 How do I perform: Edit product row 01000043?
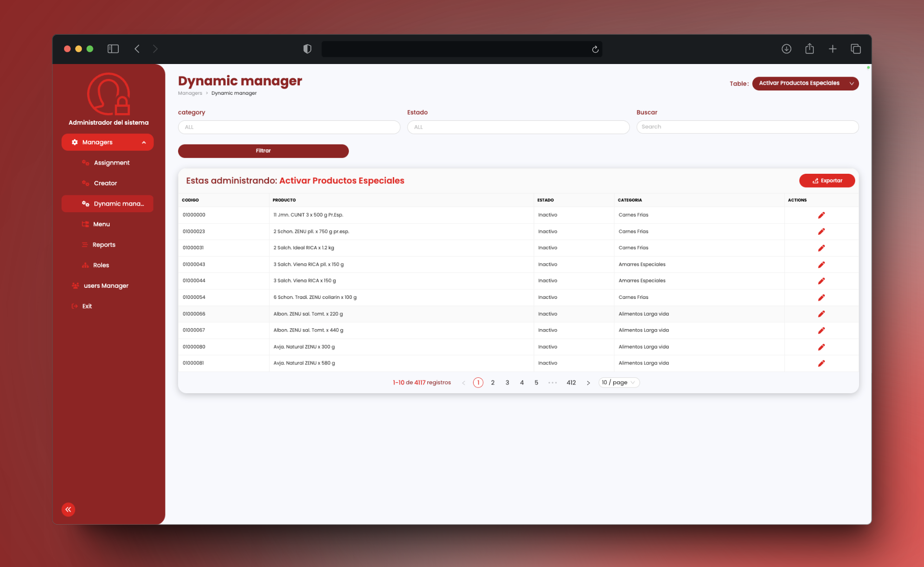(821, 265)
